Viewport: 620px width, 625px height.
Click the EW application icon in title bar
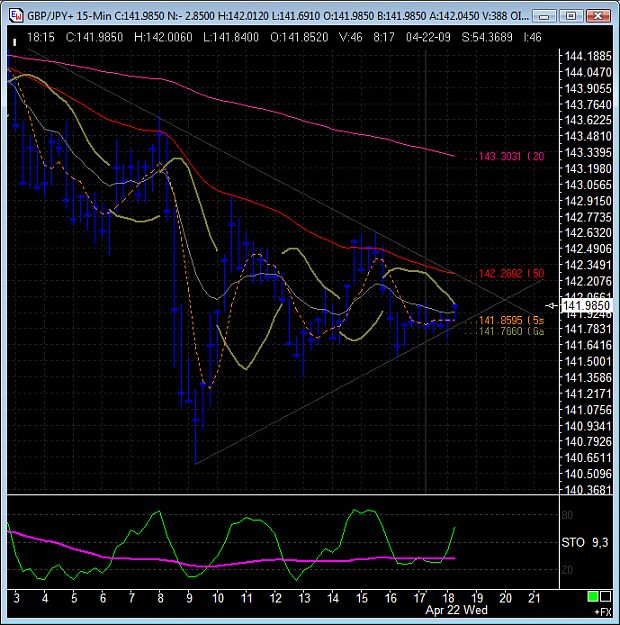16,16
